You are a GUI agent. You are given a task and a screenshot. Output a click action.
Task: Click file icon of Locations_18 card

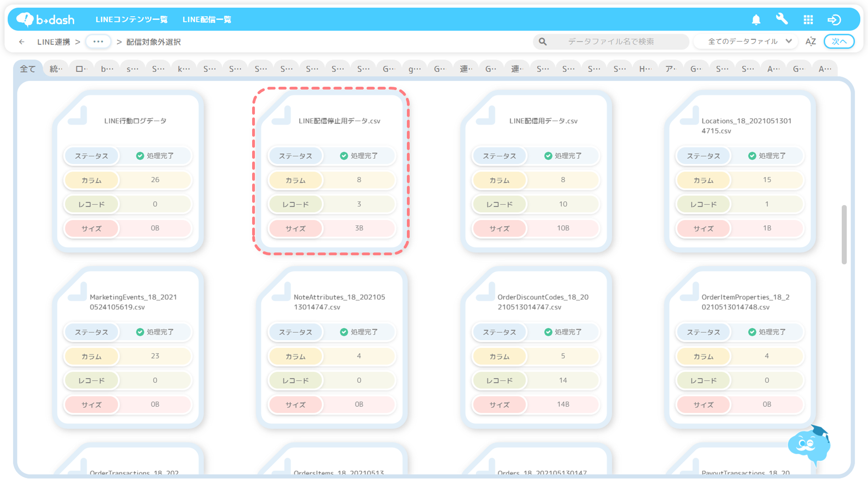pyautogui.click(x=690, y=115)
